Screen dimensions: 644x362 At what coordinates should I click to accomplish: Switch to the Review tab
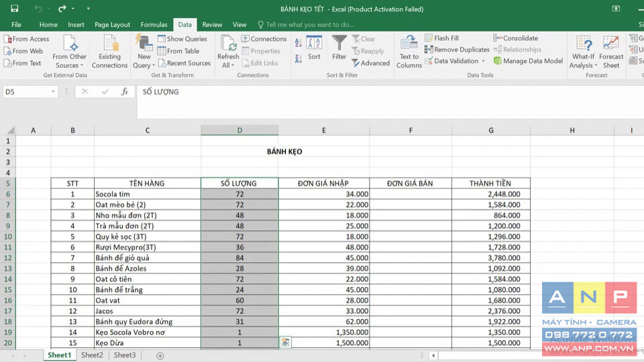[x=212, y=25]
